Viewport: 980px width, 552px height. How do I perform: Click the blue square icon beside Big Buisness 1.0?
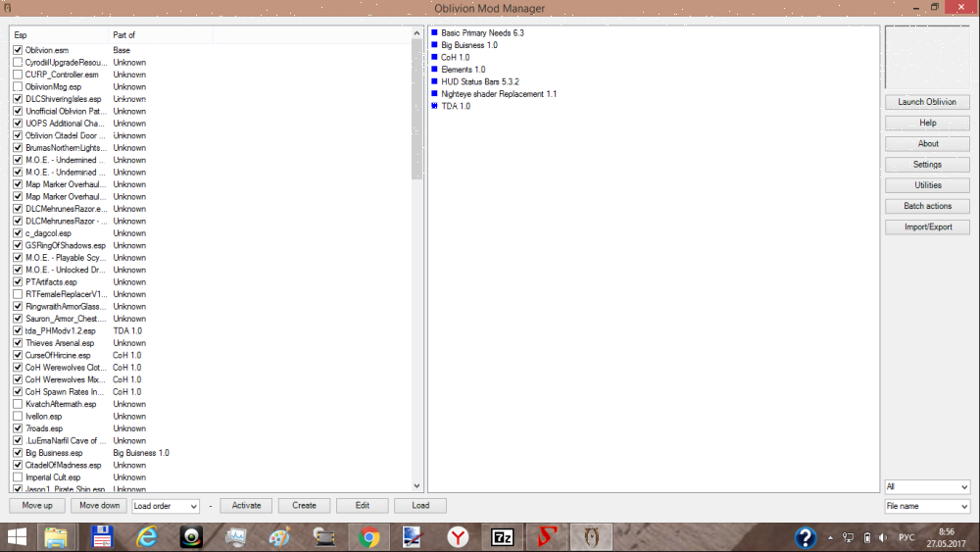tap(434, 45)
